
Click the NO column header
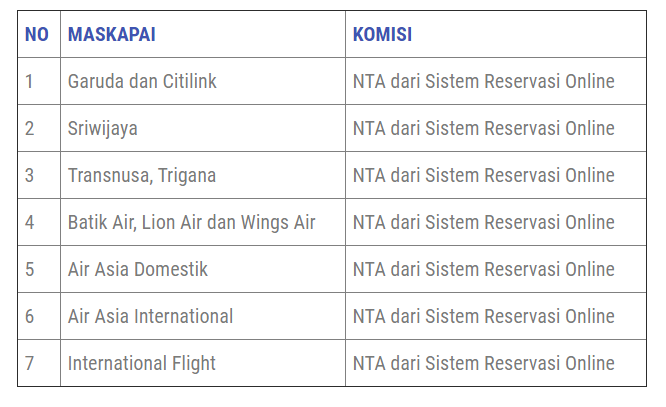coord(37,35)
